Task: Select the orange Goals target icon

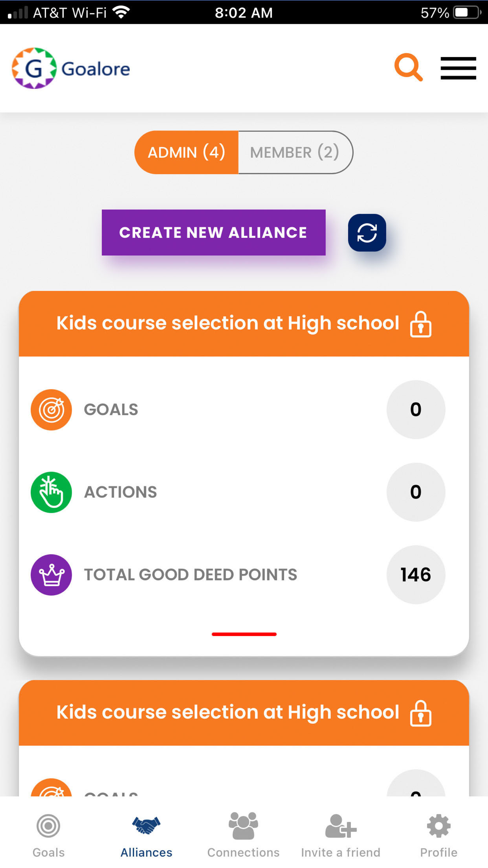Action: point(51,410)
